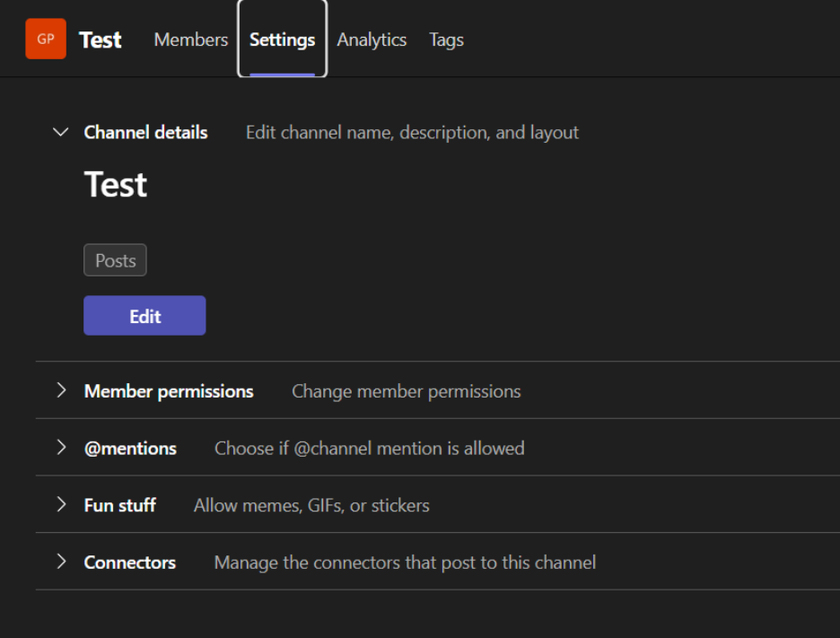Screen dimensions: 840x638
Task: Click the 'Change member permissions' description text
Action: (x=406, y=391)
